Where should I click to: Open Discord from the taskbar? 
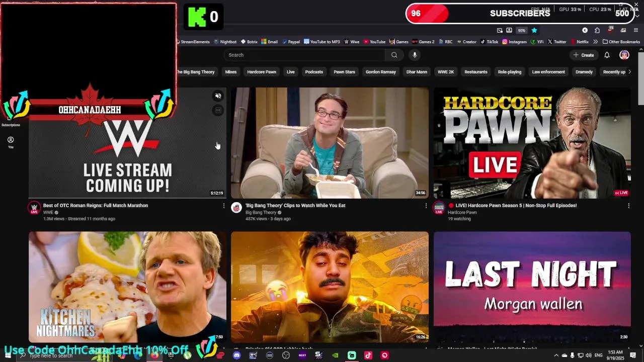[x=236, y=355]
